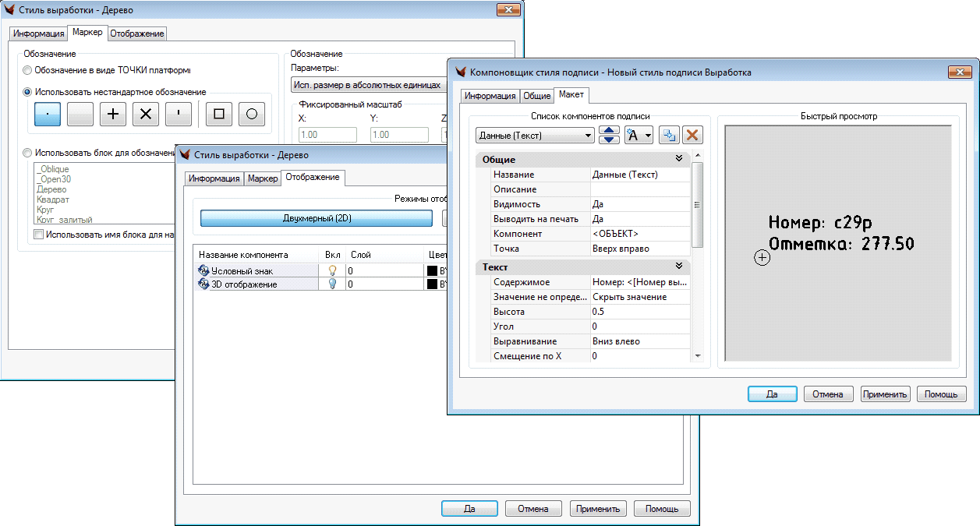Toggle the lightbulb for Условный знак

click(x=332, y=270)
